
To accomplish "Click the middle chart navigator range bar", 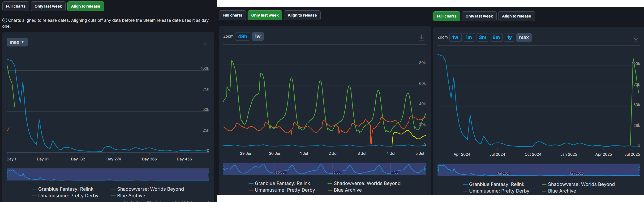I will [x=325, y=169].
